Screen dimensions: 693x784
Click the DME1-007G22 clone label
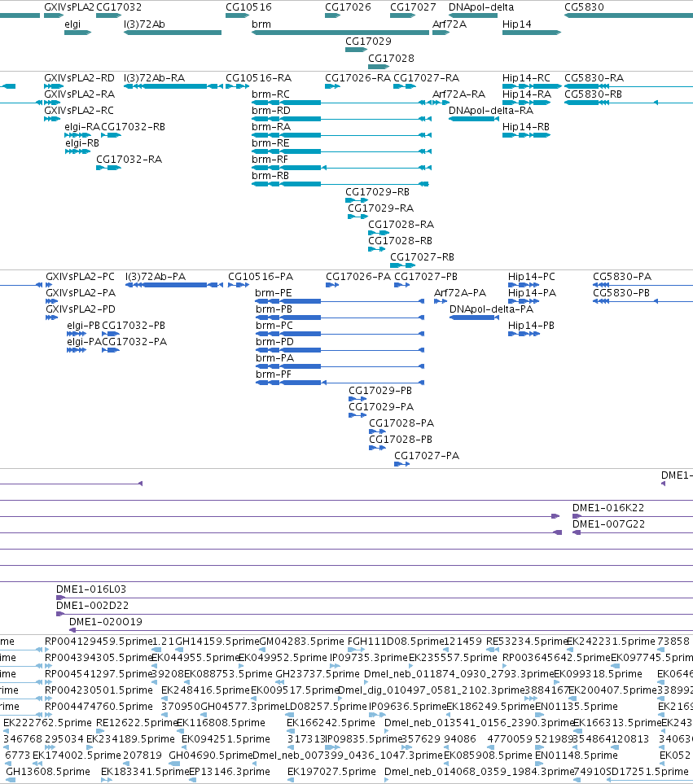coord(609,524)
